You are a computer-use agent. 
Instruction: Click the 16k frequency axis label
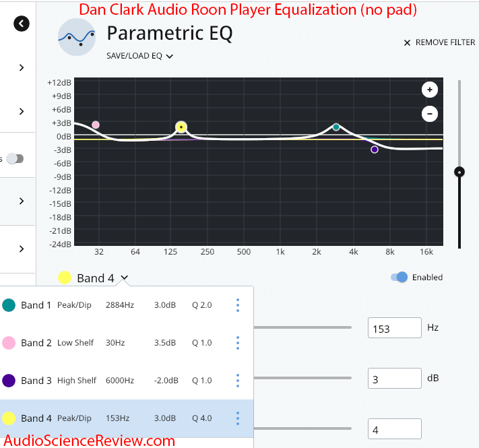click(426, 252)
